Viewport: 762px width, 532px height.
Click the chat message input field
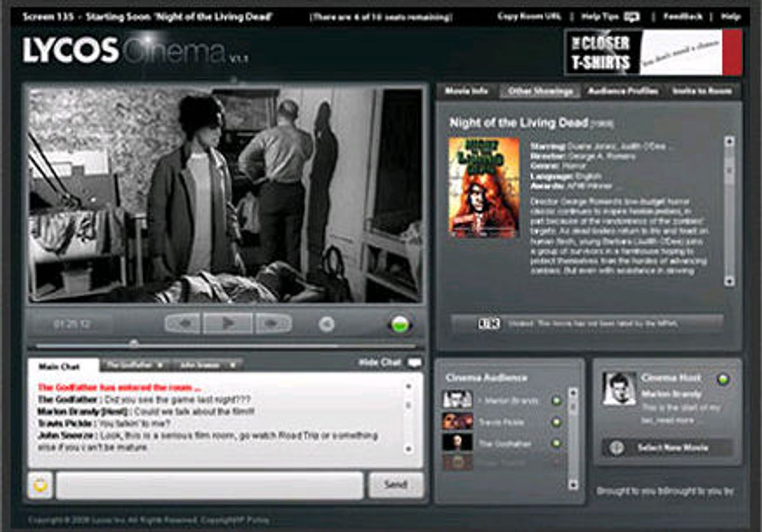[210, 485]
